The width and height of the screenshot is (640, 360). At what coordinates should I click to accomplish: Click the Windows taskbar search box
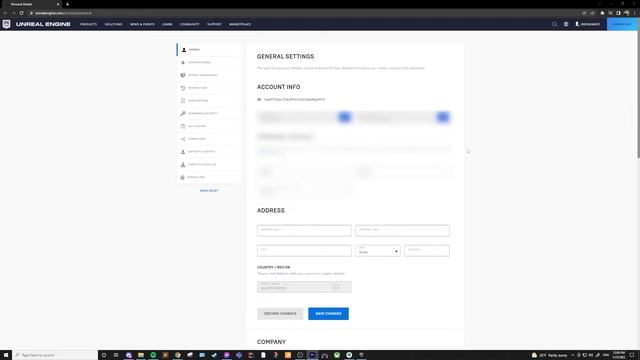coord(55,355)
